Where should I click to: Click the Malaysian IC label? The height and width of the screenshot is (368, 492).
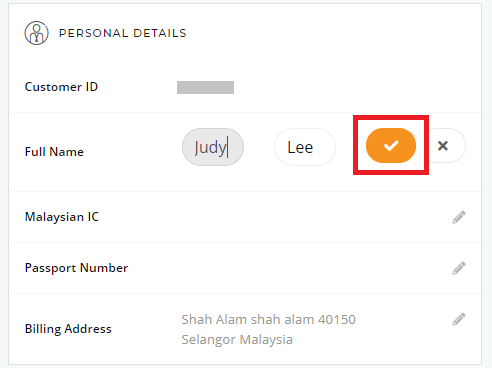coord(62,217)
